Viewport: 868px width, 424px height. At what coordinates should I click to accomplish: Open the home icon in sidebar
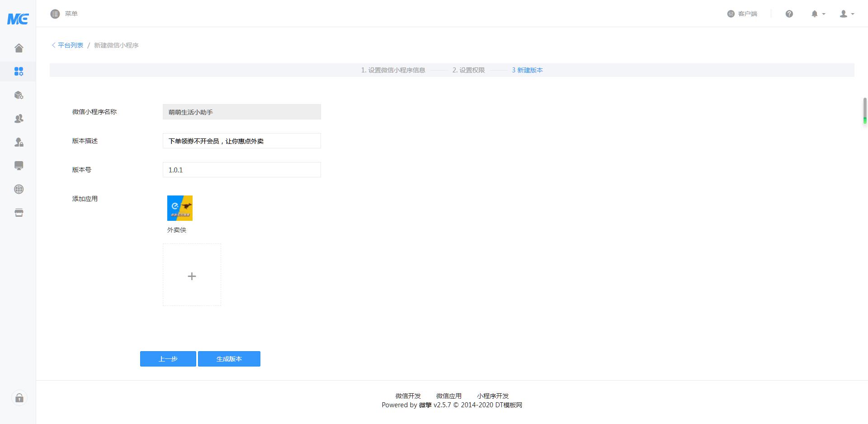[x=19, y=48]
